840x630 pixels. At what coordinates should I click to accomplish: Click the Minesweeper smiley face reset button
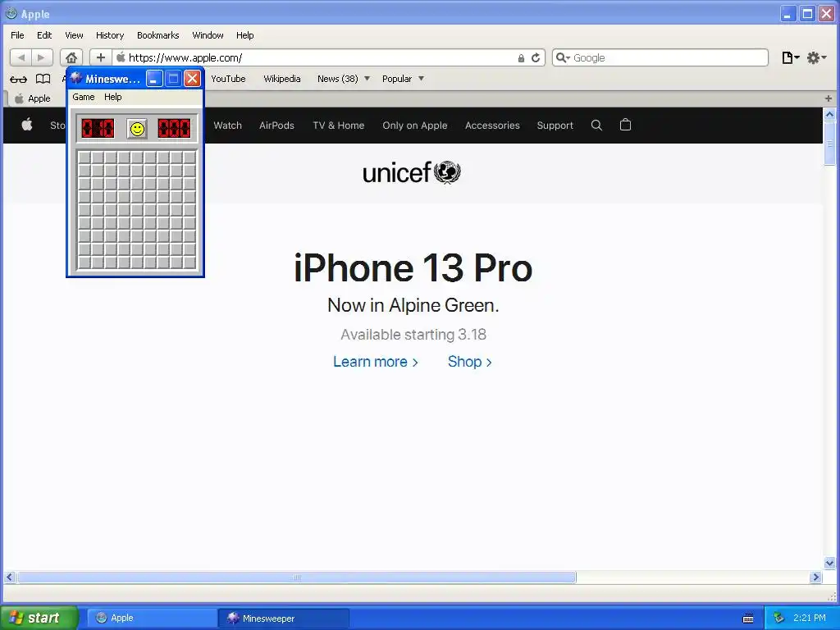[x=137, y=129]
